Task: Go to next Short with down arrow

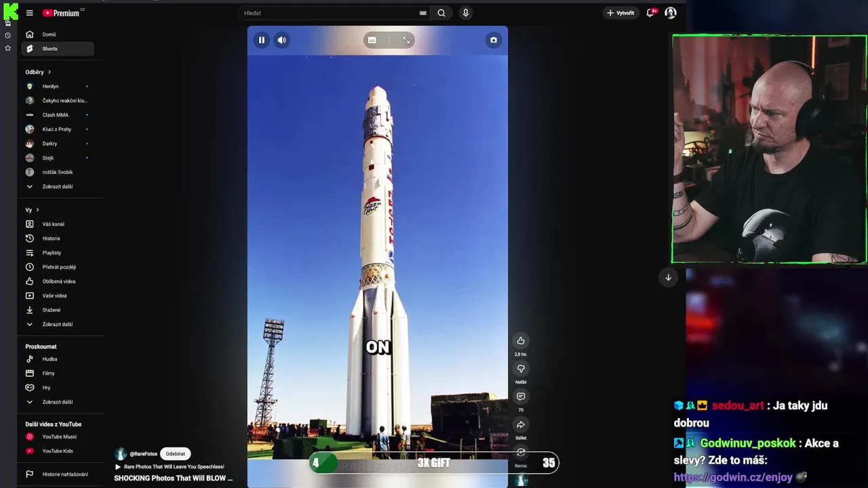Action: 668,277
